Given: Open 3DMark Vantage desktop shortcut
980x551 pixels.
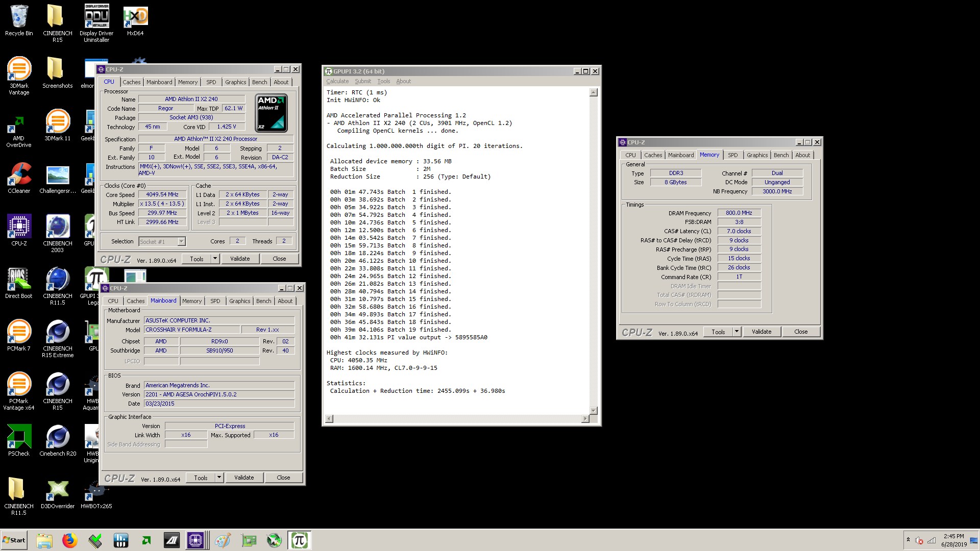Looking at the screenshot, I should coord(19,76).
